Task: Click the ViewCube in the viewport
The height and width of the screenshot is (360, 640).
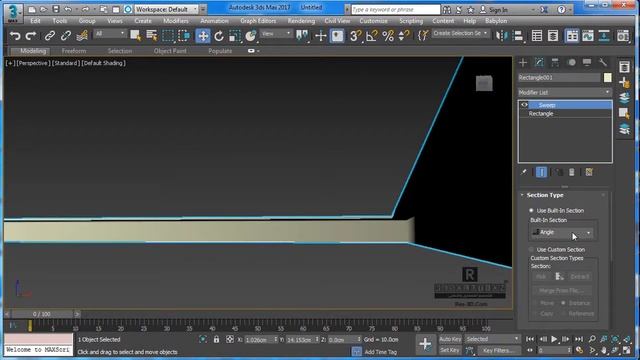Action: 484,84
